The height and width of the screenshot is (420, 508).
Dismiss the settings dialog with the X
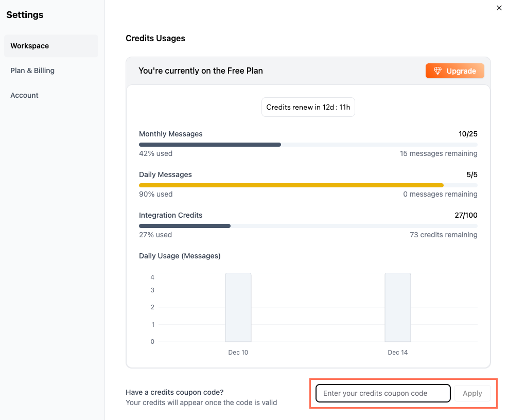click(499, 8)
